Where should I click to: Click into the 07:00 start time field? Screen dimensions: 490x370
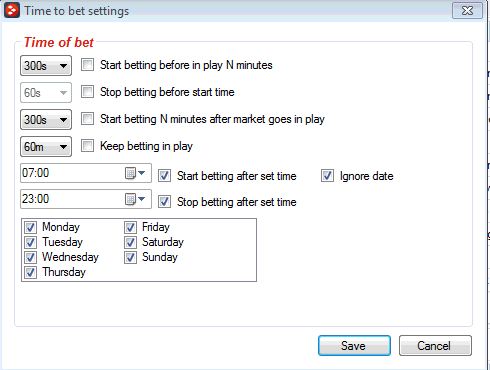point(72,173)
